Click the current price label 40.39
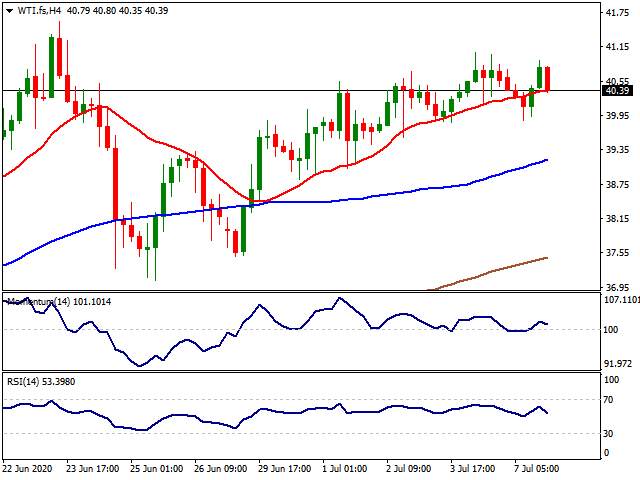The height and width of the screenshot is (480, 640). (618, 91)
